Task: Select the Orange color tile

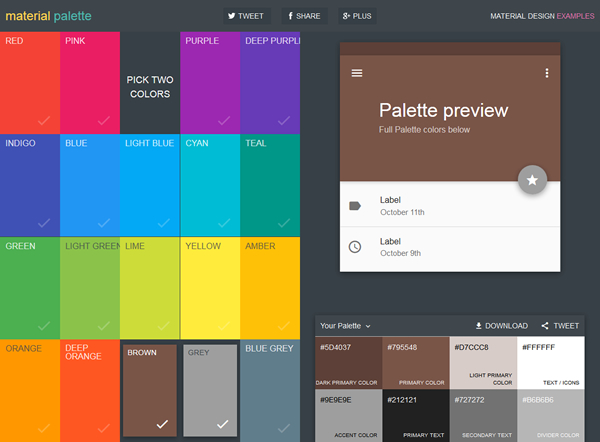Action: (30, 391)
